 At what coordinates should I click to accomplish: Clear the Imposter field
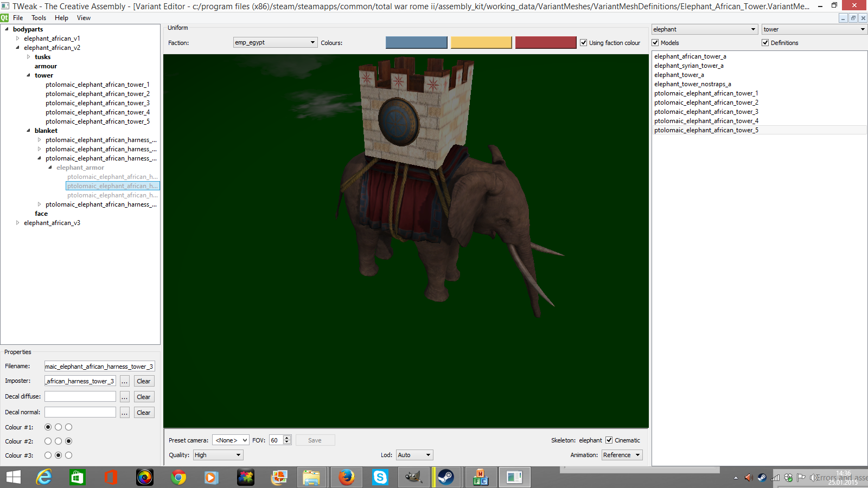pos(144,381)
